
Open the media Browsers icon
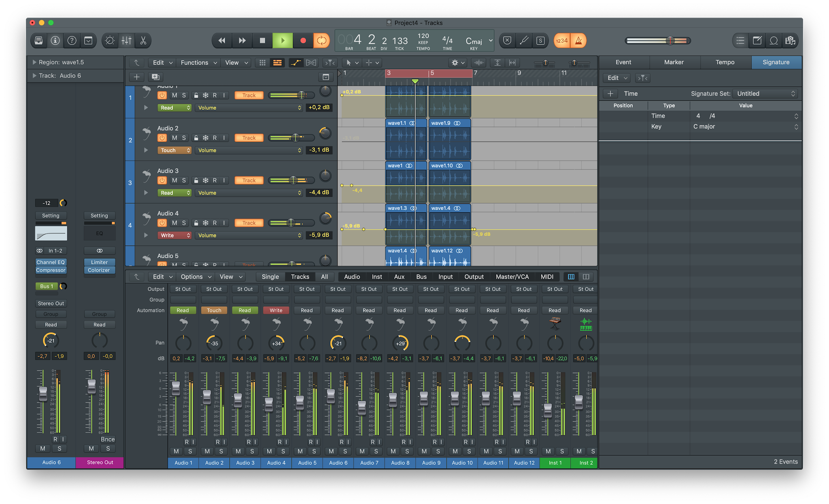(790, 40)
